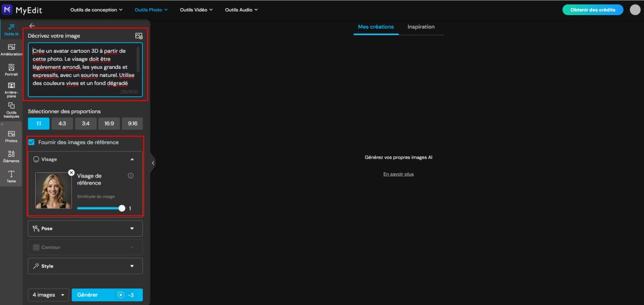Go back with the left arrow
The height and width of the screenshot is (305, 644).
pos(32,26)
